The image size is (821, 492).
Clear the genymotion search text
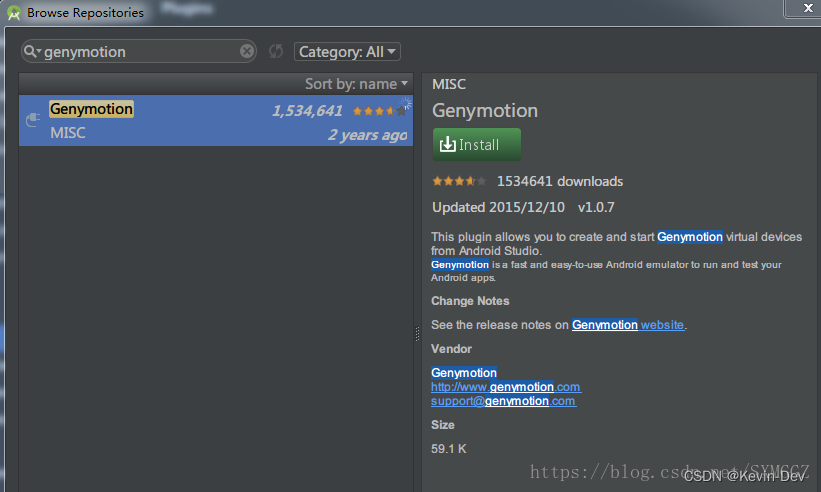click(247, 51)
